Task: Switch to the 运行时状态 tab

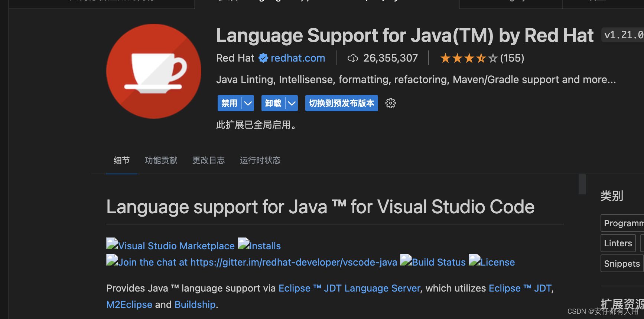Action: coord(260,160)
